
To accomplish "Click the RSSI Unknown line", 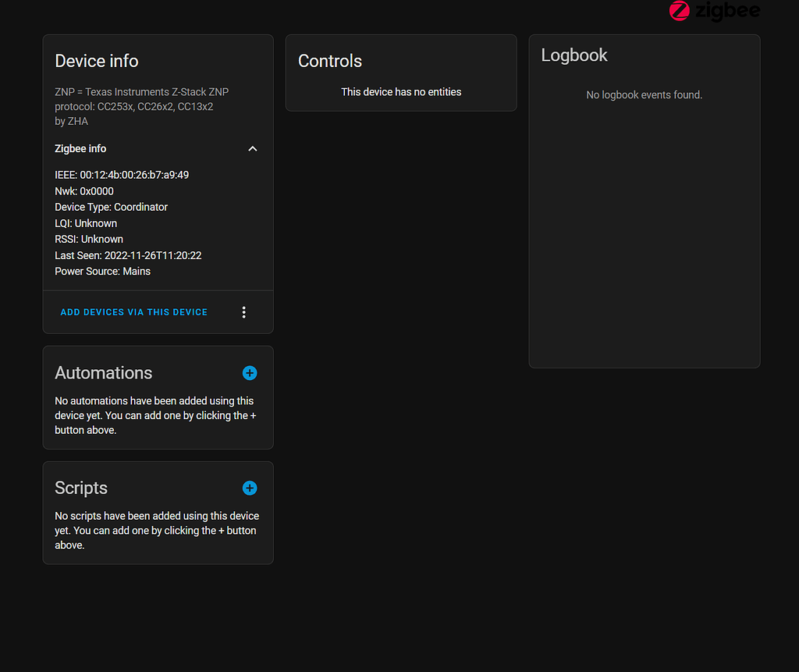I will point(89,239).
